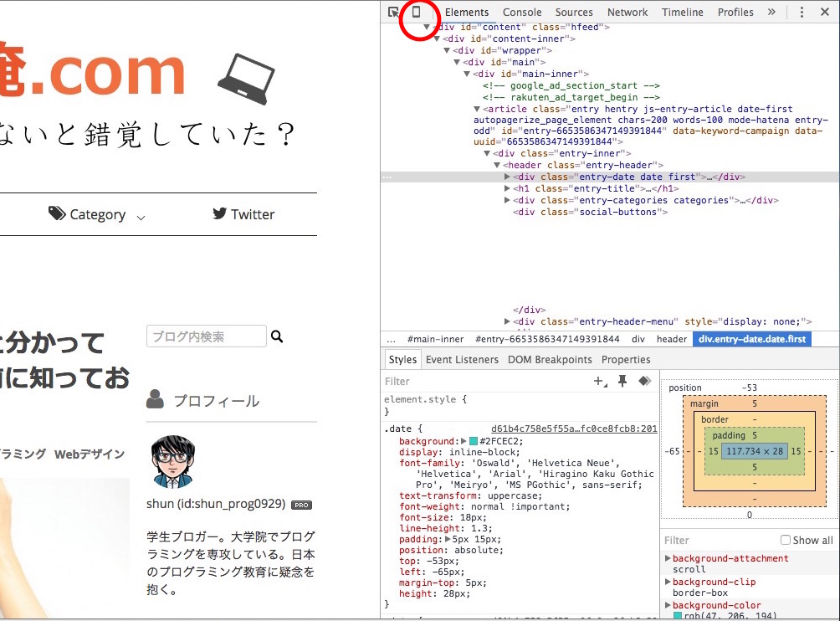Enable the Show all checkbox
Viewport: 840px width, 621px height.
[x=784, y=540]
